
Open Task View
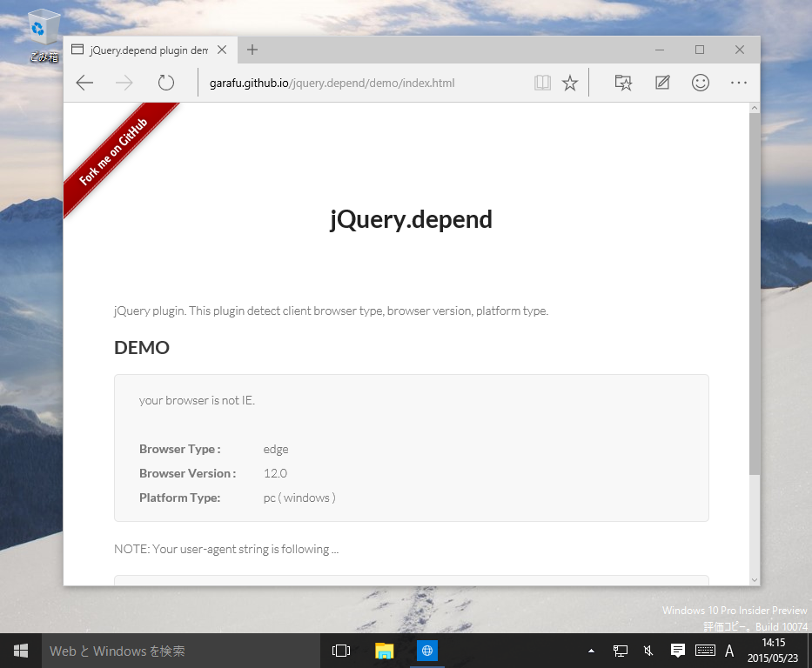coord(341,651)
